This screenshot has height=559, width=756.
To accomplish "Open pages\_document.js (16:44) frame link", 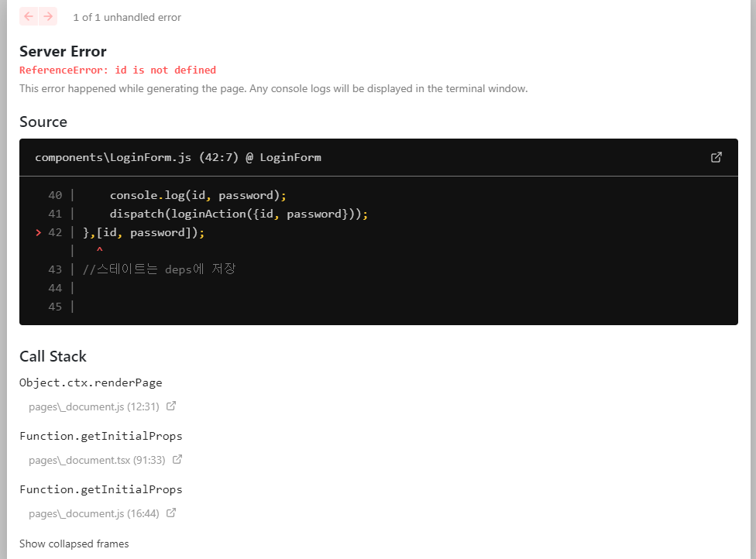I will tap(93, 513).
